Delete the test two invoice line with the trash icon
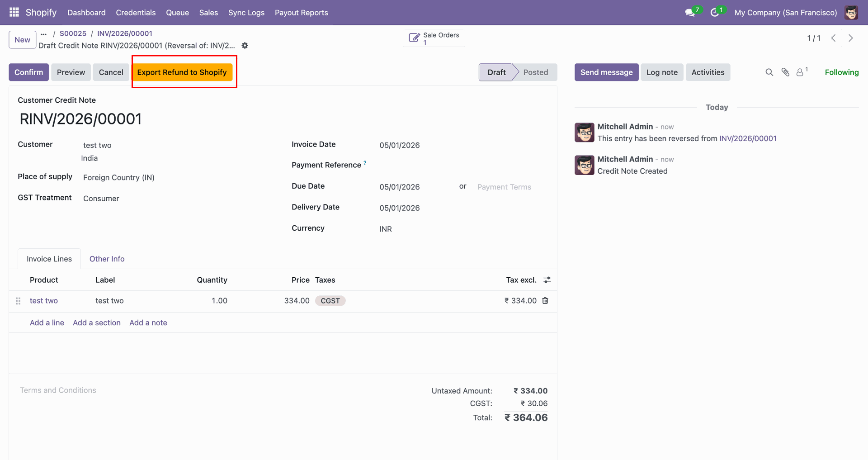Screen dimensions: 868x460 coord(545,301)
